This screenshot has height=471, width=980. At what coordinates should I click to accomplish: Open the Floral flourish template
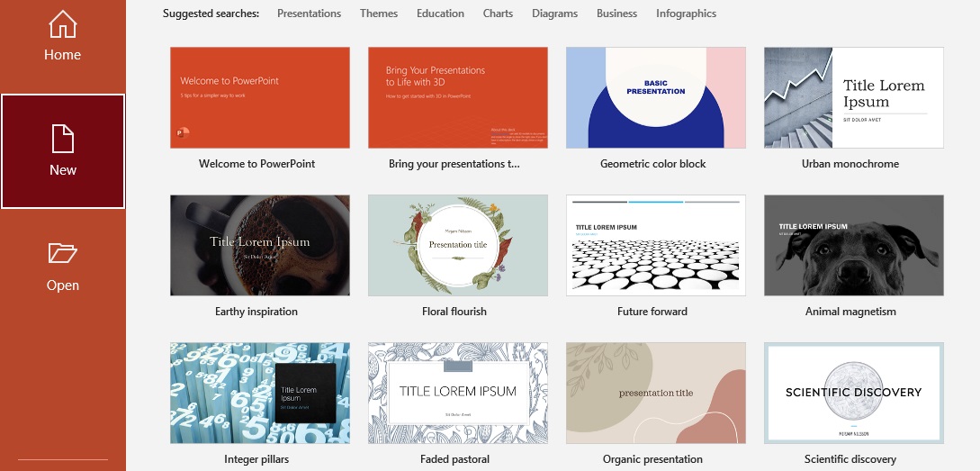pyautogui.click(x=458, y=245)
